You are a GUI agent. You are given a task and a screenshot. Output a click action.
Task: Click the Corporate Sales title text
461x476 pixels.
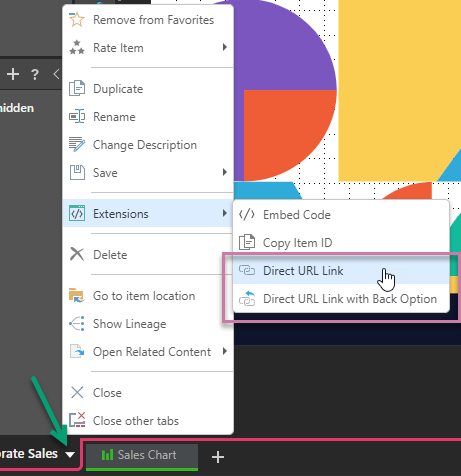click(29, 454)
